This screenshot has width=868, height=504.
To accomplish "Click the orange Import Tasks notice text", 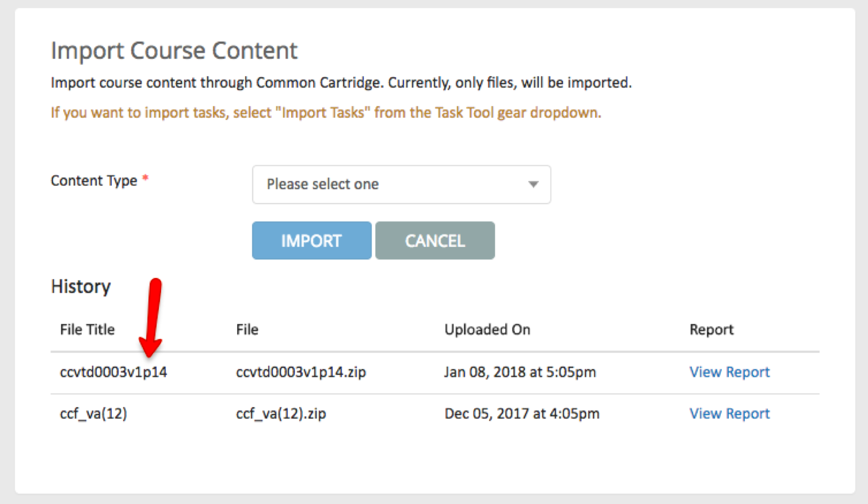I will point(326,112).
